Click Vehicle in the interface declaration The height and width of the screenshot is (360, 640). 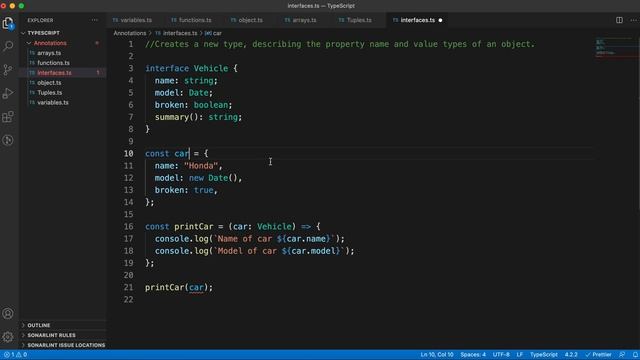(211, 68)
